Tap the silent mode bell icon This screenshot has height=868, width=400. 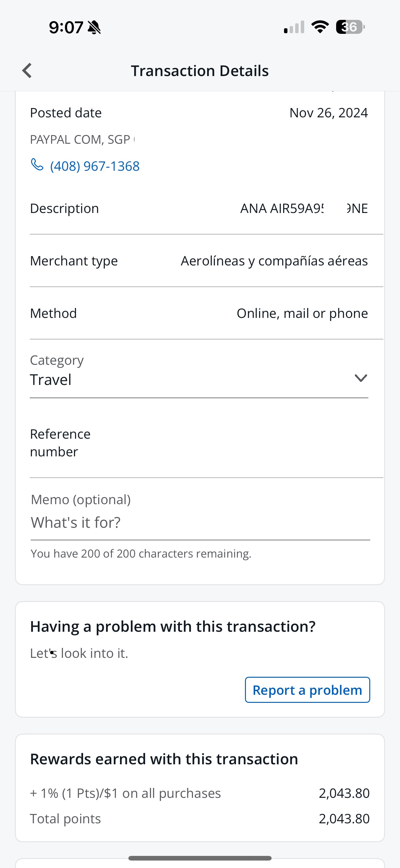[x=94, y=27]
